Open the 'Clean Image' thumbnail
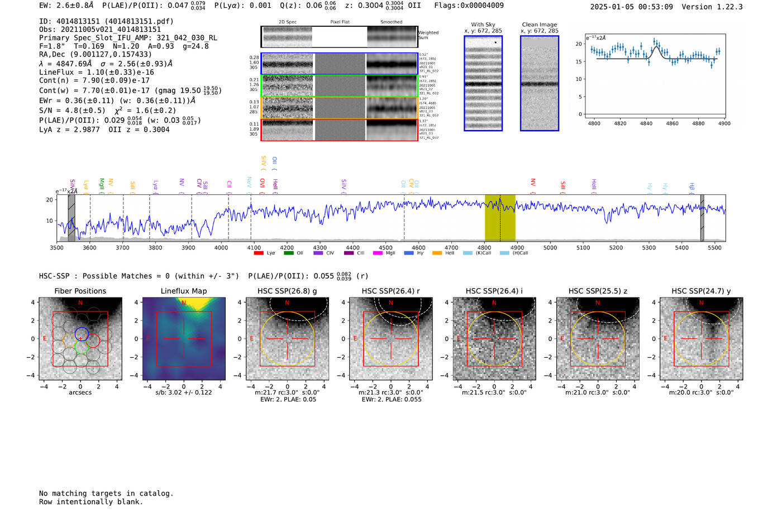Image resolution: width=782 pixels, height=532 pixels. tap(540, 83)
